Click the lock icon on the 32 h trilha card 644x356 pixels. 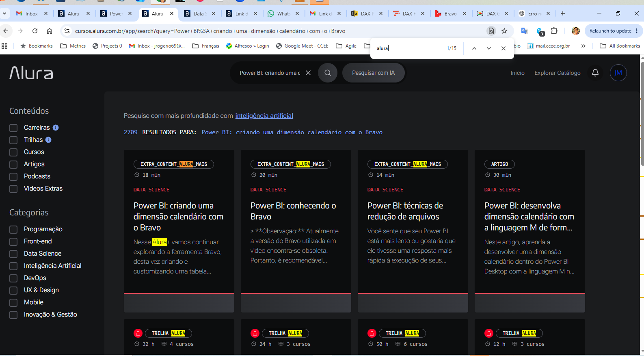[138, 333]
